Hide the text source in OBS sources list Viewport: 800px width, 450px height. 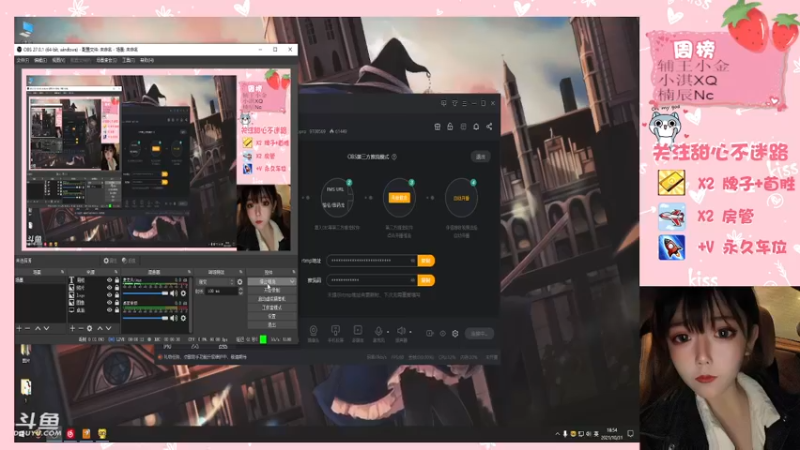[109, 280]
